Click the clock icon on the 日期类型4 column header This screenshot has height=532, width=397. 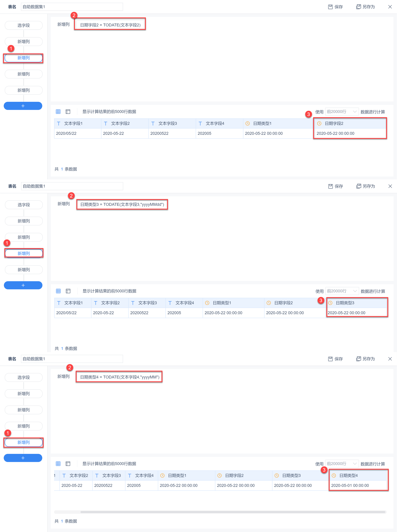334,475
